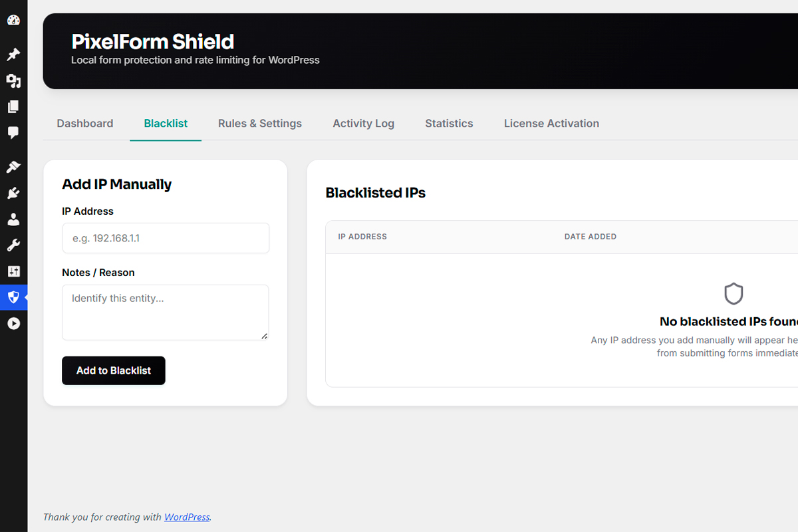Open the Rules & Settings tab
The width and height of the screenshot is (798, 532).
[260, 123]
